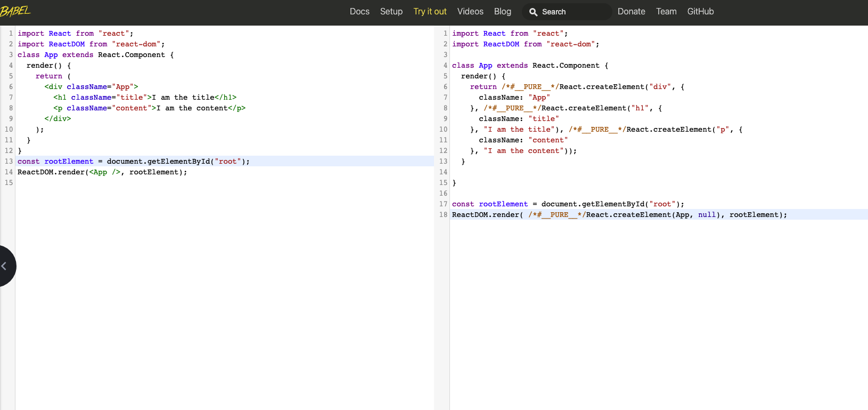The image size is (868, 410).
Task: Click output ReactDOM.render createElement(App, null) line
Action: [620, 214]
